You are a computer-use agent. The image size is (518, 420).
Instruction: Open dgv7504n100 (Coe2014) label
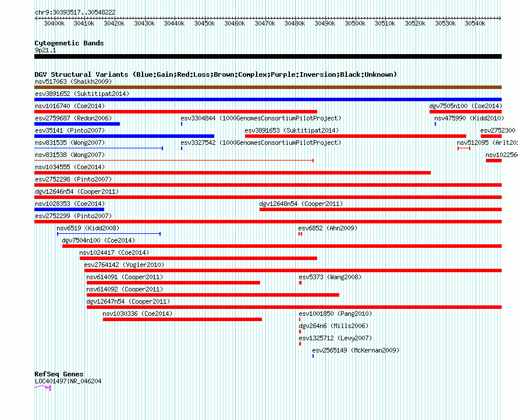click(98, 240)
